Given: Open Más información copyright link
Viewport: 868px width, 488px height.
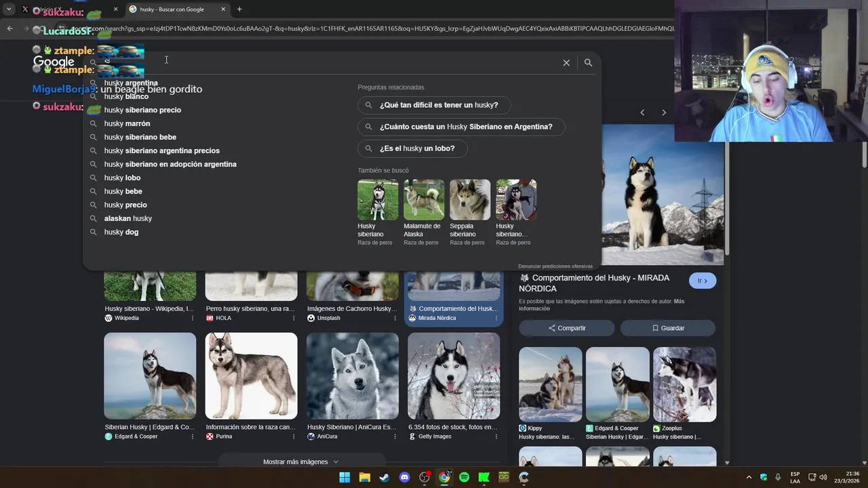Looking at the screenshot, I should [601, 305].
